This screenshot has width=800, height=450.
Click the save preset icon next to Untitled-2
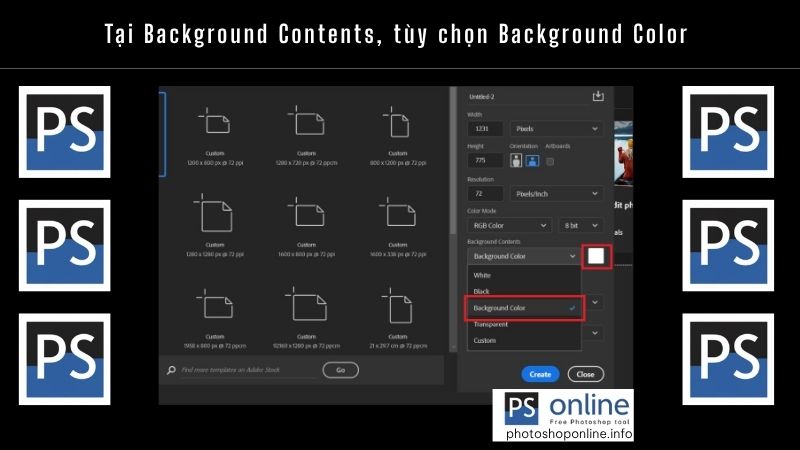pyautogui.click(x=598, y=96)
